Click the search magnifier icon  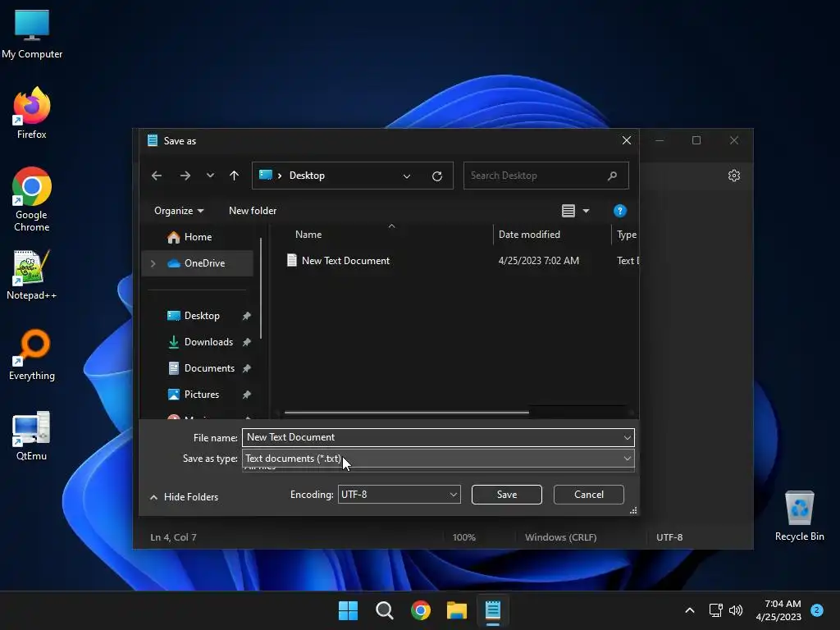click(612, 176)
